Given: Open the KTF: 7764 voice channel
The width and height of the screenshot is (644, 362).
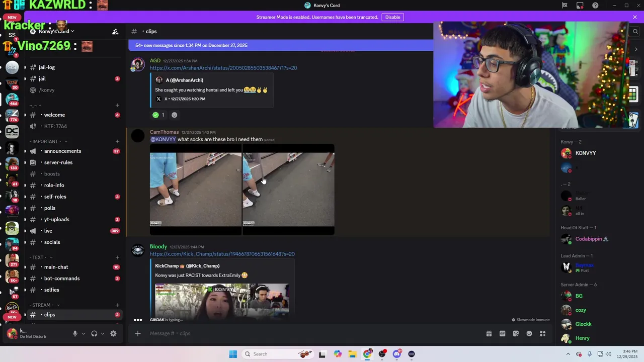Looking at the screenshot, I should pyautogui.click(x=73, y=126).
